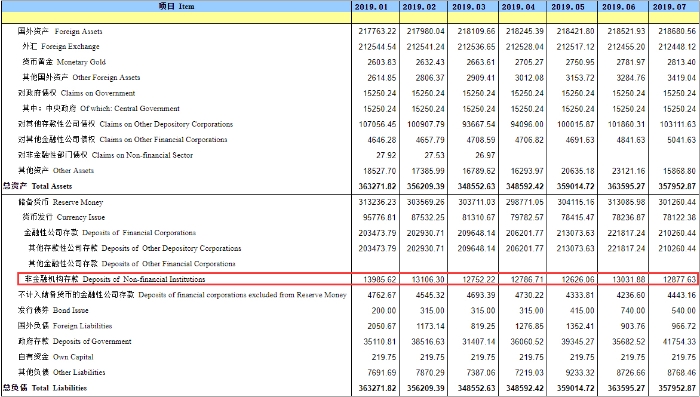Click Claims on Non-financial Sector label
This screenshot has height=397, width=700.
[x=105, y=155]
